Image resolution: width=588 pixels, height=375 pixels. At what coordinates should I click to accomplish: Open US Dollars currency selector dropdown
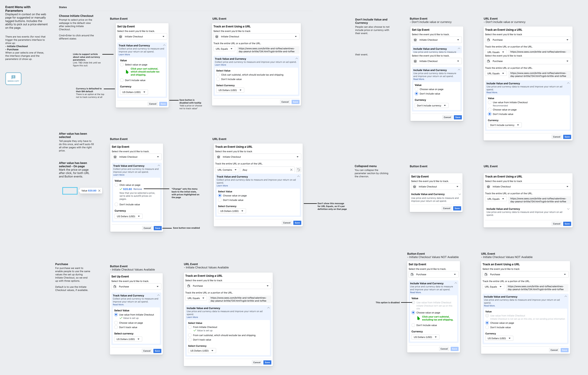(x=133, y=92)
